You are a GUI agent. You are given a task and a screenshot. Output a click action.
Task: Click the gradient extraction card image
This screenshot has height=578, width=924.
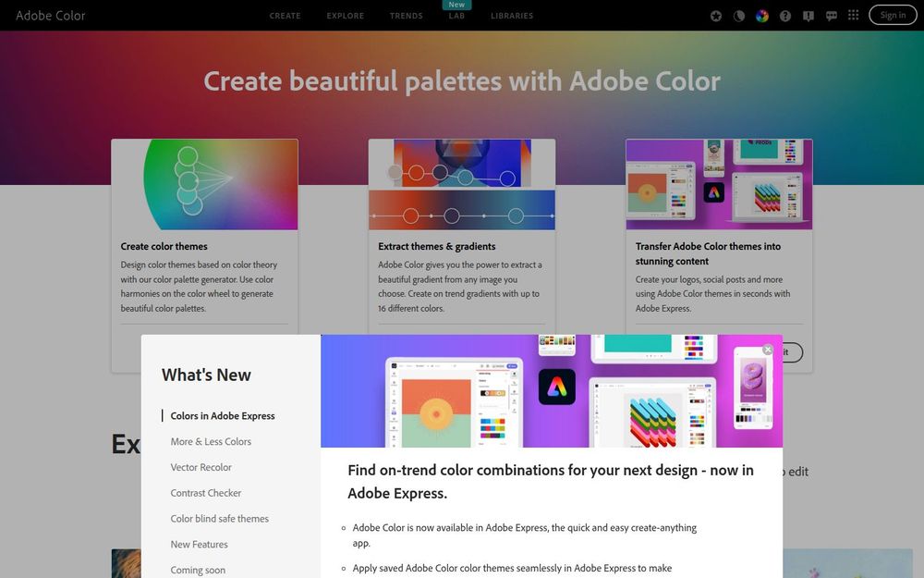coord(462,185)
